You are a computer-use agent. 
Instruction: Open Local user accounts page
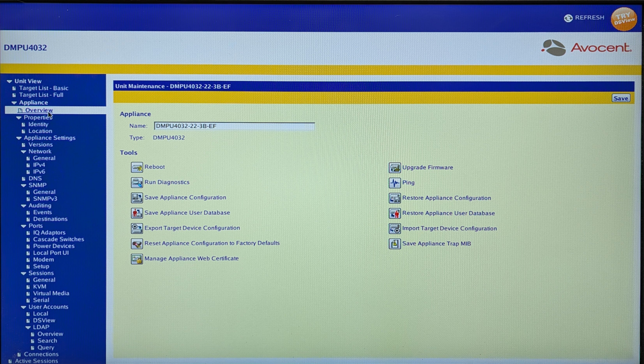(x=41, y=313)
